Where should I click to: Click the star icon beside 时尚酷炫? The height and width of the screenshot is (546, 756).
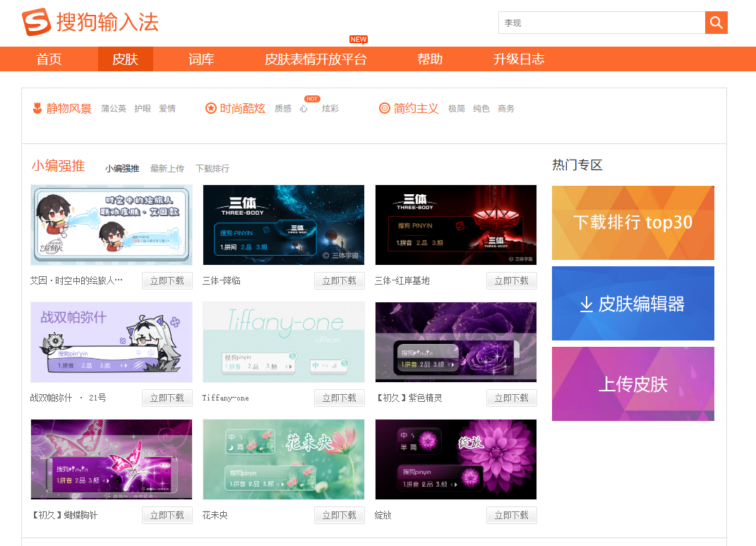pyautogui.click(x=210, y=108)
